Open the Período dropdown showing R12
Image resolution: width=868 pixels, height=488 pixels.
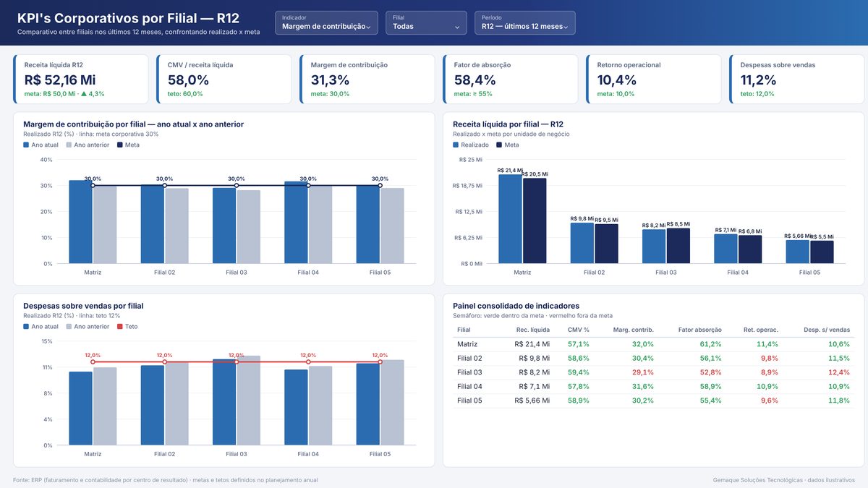click(525, 23)
